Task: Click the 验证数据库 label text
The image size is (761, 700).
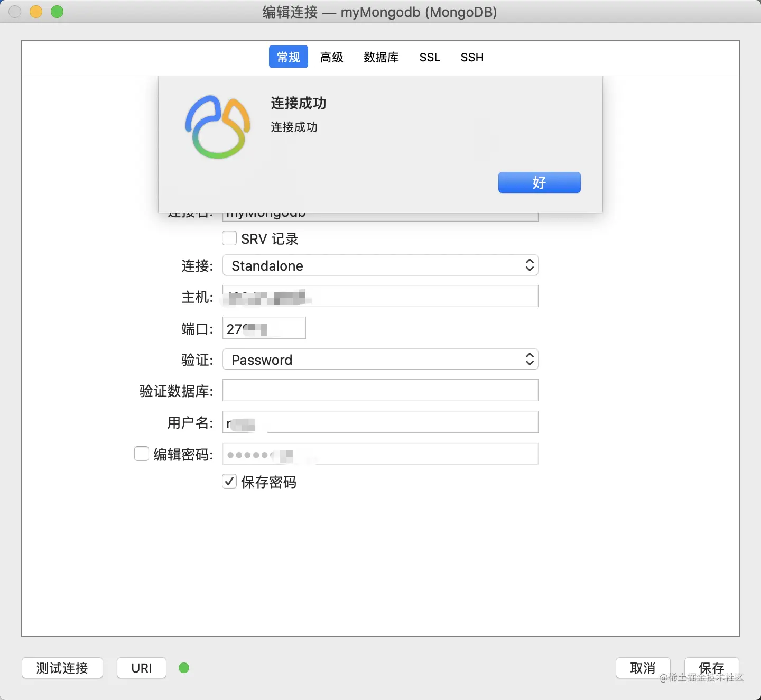Action: pos(176,391)
